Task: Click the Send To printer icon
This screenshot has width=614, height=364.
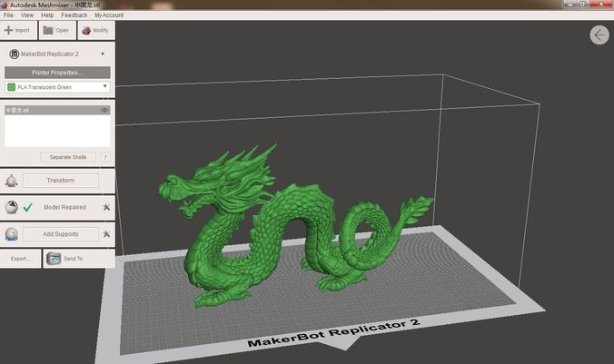Action: click(x=54, y=259)
